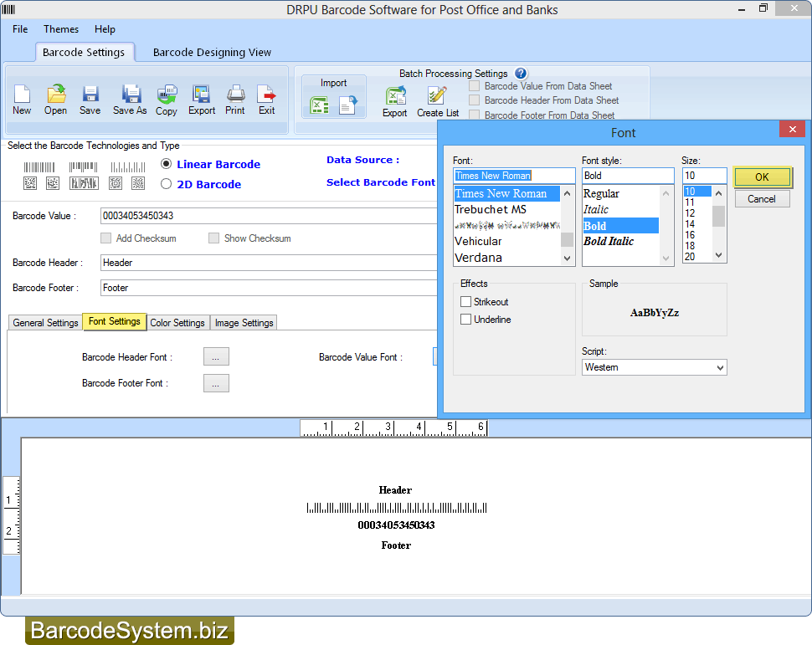Select the second 2D barcode sample icon
Image resolution: width=812 pixels, height=645 pixels.
coord(53,183)
